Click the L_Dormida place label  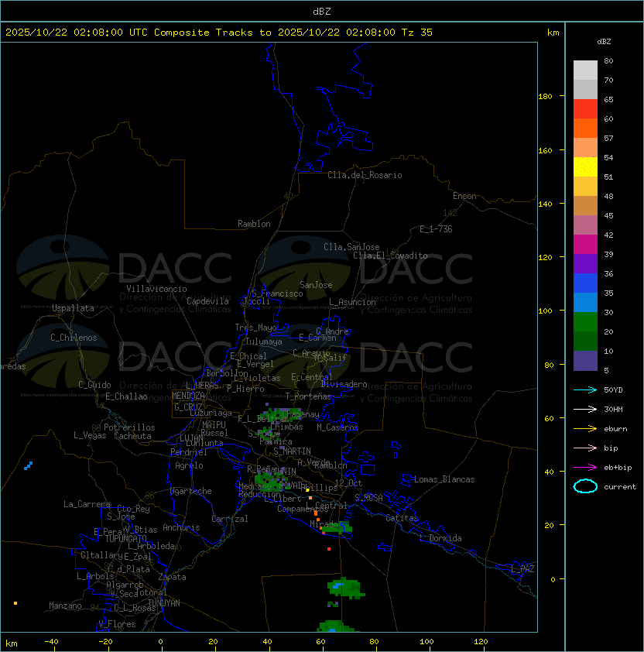440,538
